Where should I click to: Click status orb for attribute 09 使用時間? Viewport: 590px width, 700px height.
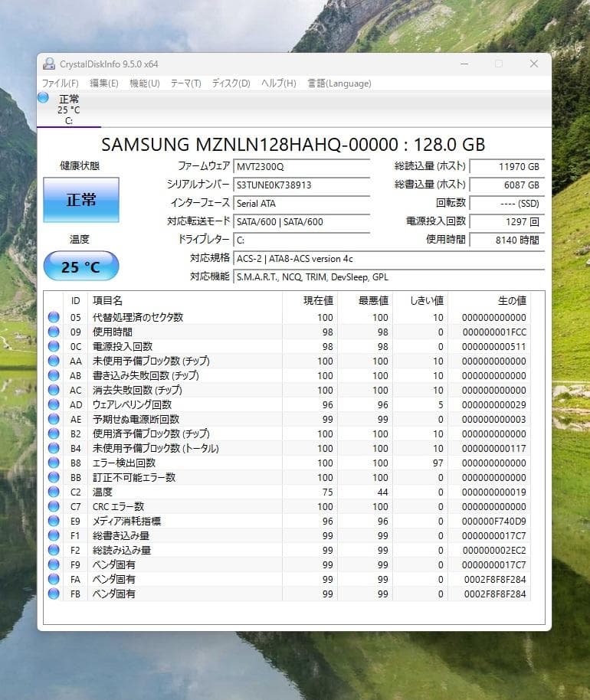point(54,332)
